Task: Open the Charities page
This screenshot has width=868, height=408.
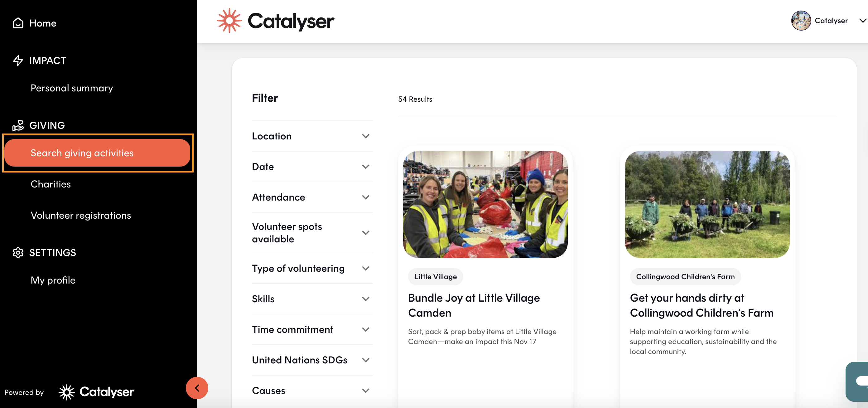Action: pyautogui.click(x=51, y=184)
